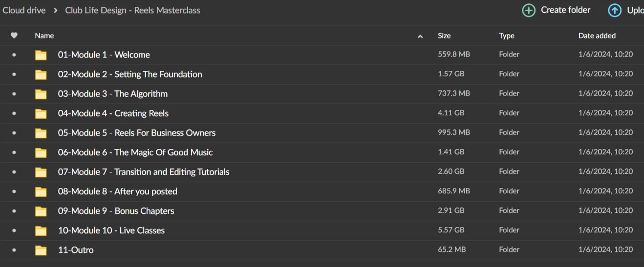644x267 pixels.
Task: Open 05-Module 5 - Reels For Business Owners
Action: (136, 133)
